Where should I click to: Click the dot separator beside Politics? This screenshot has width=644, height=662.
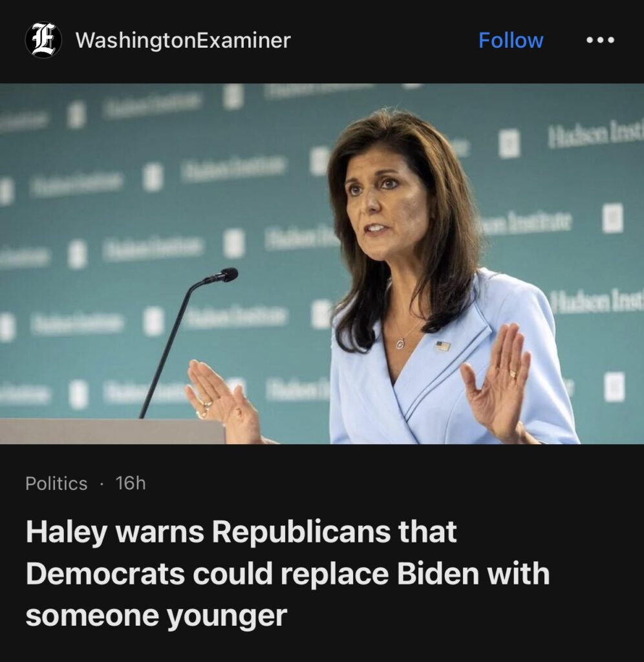click(x=102, y=484)
